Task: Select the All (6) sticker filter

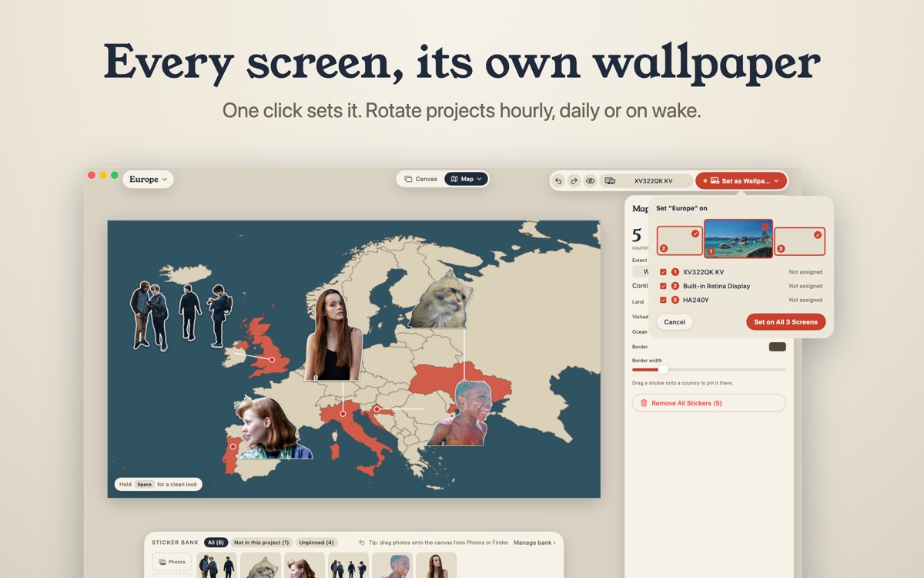Action: tap(216, 543)
